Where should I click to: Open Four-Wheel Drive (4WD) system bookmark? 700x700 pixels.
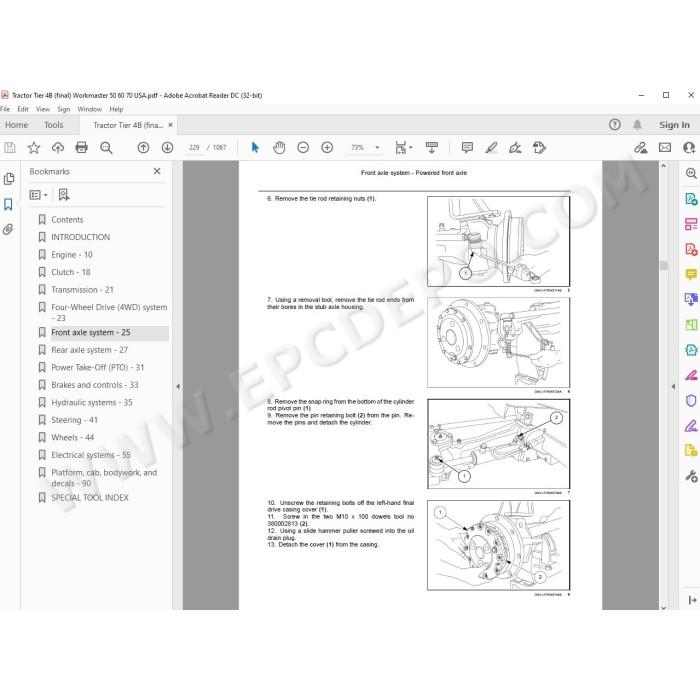coord(109,312)
